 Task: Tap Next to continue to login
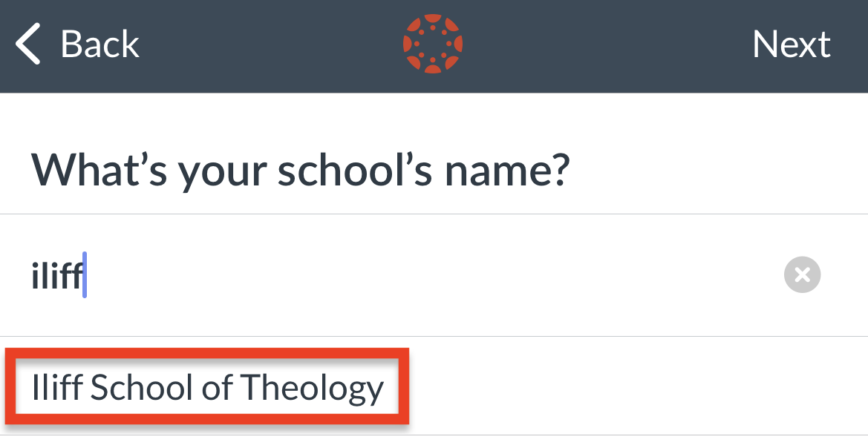point(791,44)
